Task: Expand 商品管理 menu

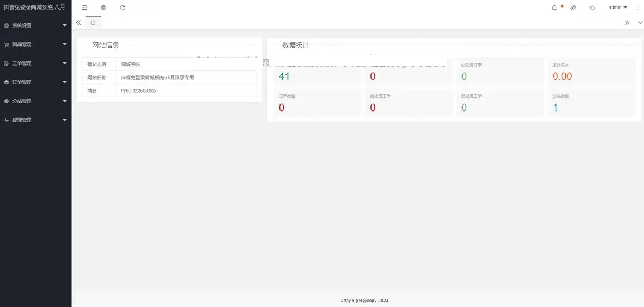Action: (x=36, y=44)
